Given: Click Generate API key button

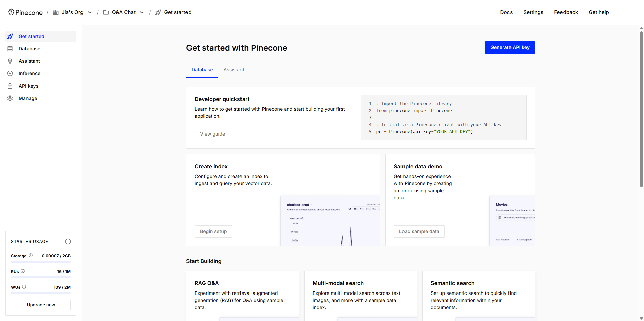Looking at the screenshot, I should pyautogui.click(x=510, y=47).
